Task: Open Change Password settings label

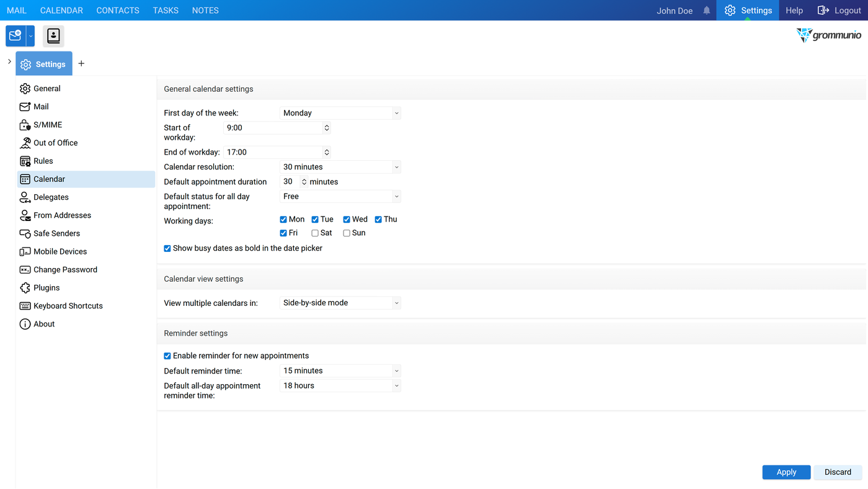Action: [x=65, y=270]
